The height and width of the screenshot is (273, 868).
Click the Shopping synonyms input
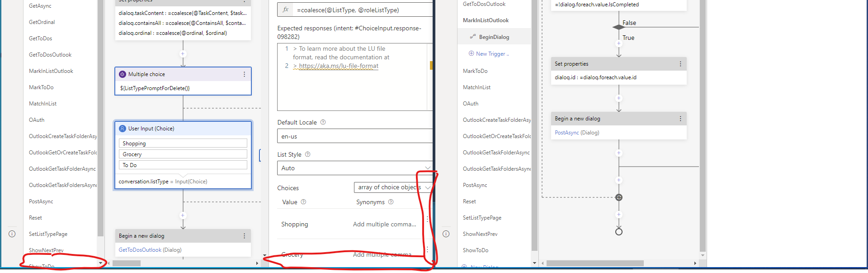click(x=385, y=224)
